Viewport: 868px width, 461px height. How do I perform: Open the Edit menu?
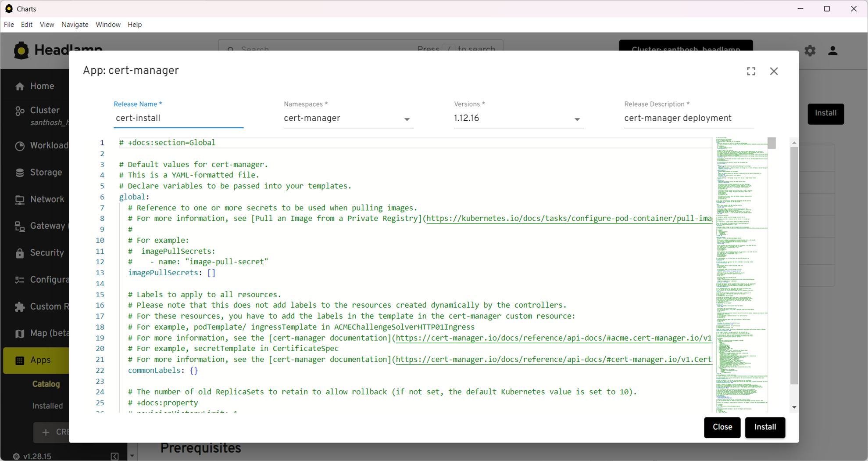[x=27, y=25]
